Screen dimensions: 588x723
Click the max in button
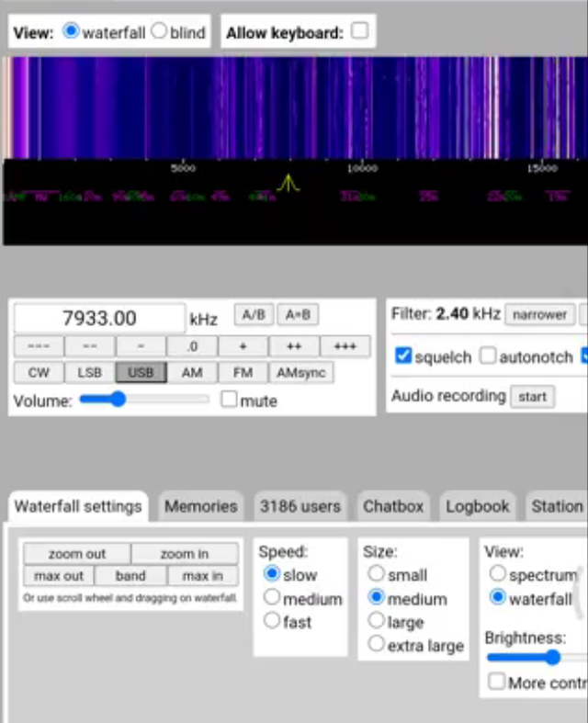[x=203, y=576]
